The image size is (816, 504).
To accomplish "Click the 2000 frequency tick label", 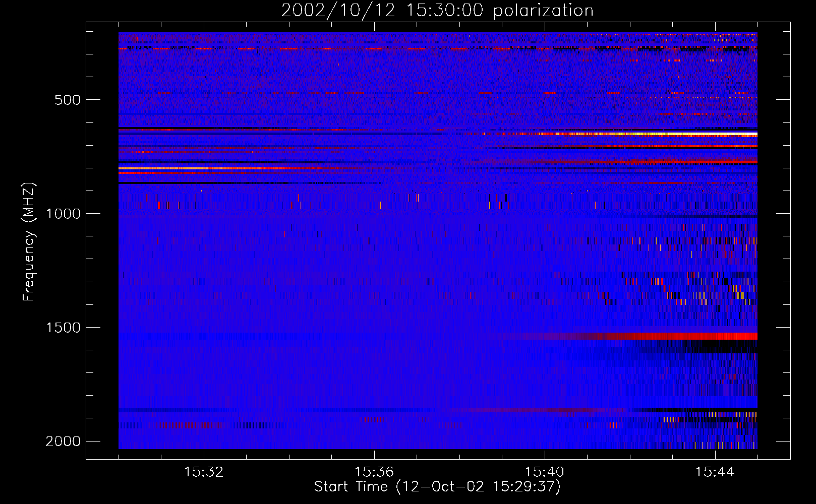I will point(63,442).
